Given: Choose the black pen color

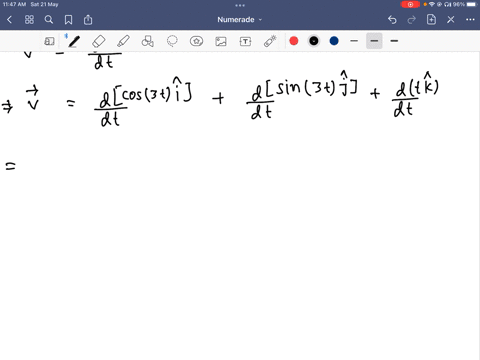Looking at the screenshot, I should (314, 41).
